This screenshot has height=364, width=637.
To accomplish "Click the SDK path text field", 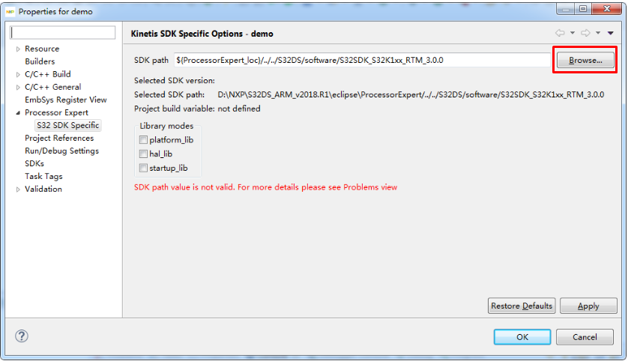I will [x=362, y=60].
